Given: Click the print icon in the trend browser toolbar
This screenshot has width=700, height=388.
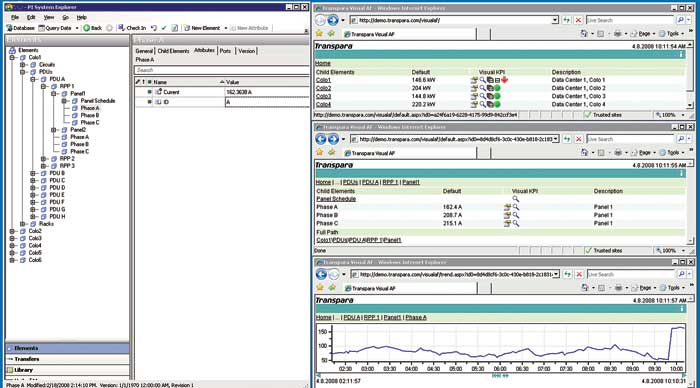Looking at the screenshot, I should (x=618, y=288).
